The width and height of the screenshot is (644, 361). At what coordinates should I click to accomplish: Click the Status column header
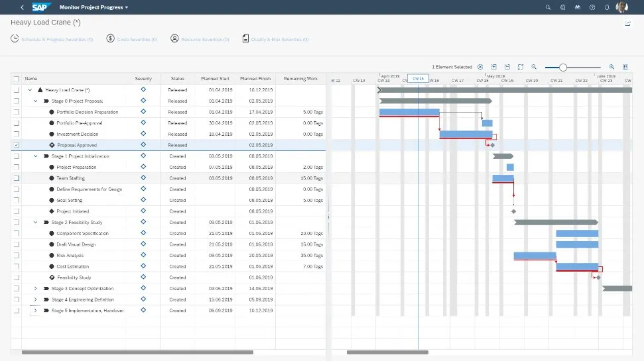[178, 78]
